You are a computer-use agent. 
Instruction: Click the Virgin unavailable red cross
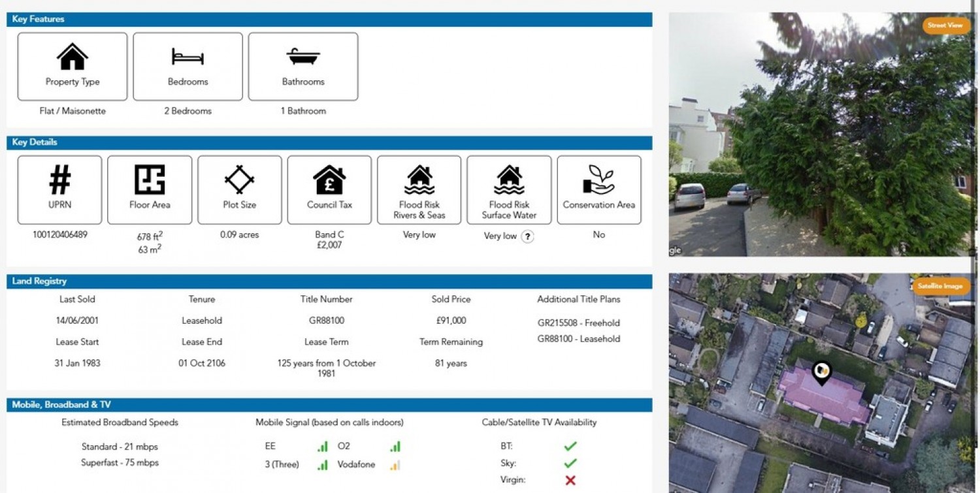pos(570,480)
